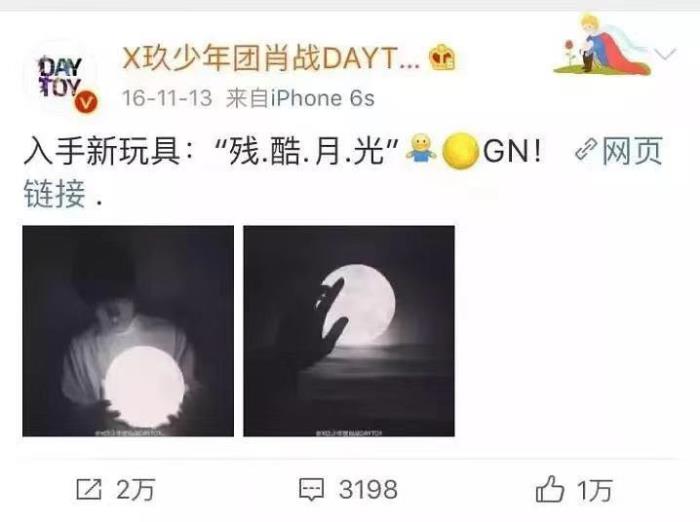Open the X玖少年团肖战DAYT username

(271, 58)
